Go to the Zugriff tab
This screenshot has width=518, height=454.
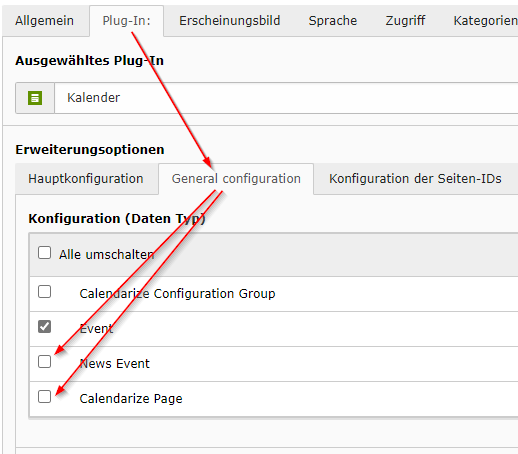tap(405, 21)
